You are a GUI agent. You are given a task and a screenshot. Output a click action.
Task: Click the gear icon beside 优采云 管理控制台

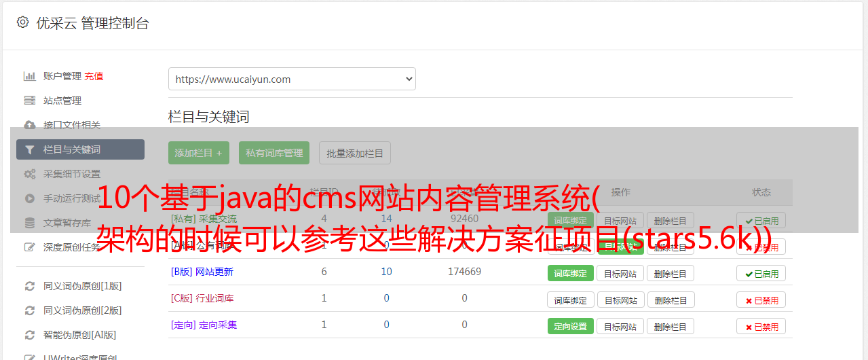click(22, 22)
